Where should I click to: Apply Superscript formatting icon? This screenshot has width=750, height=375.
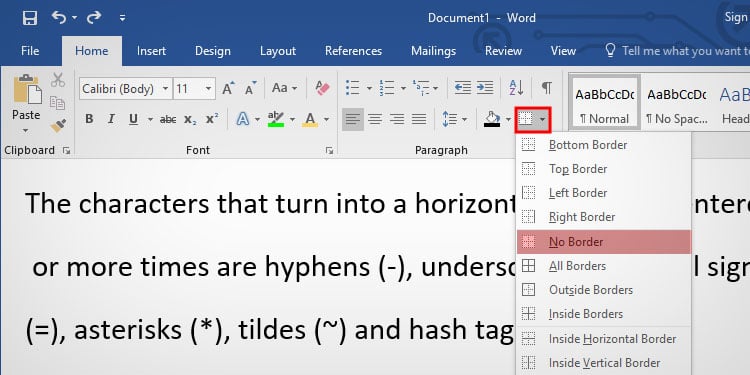pos(212,119)
